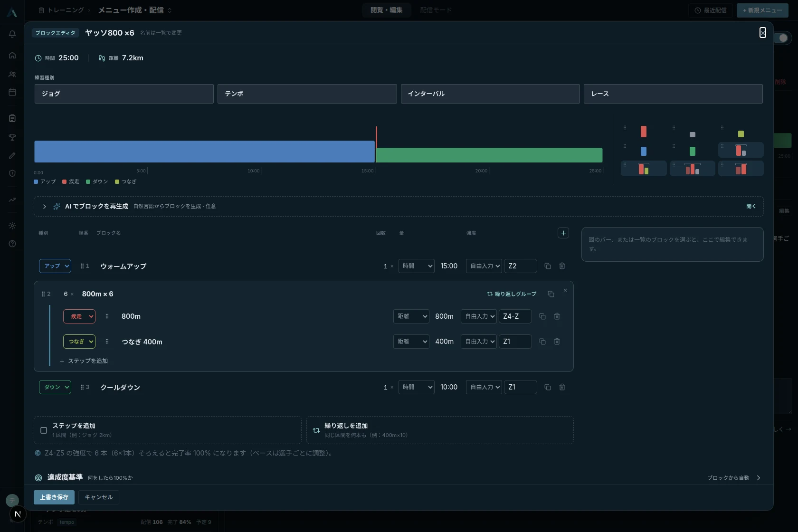Grab the drag handle of ウォームアップ
The height and width of the screenshot is (532, 798).
[82, 266]
